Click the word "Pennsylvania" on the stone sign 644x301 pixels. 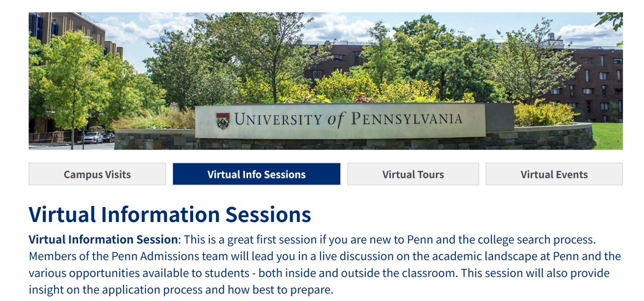click(406, 119)
